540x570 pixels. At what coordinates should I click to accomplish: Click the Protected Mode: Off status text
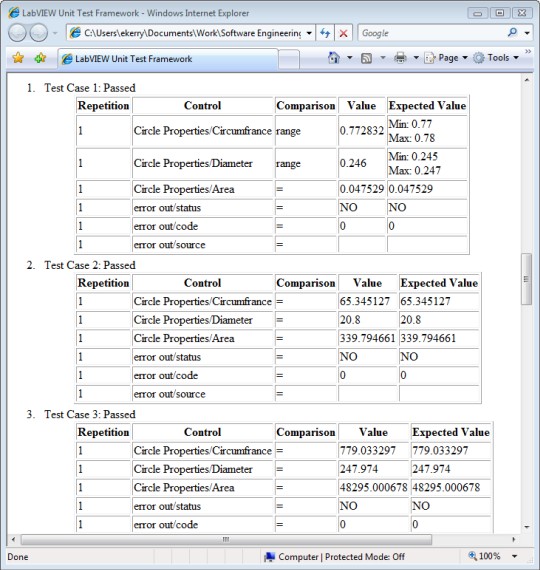365,557
